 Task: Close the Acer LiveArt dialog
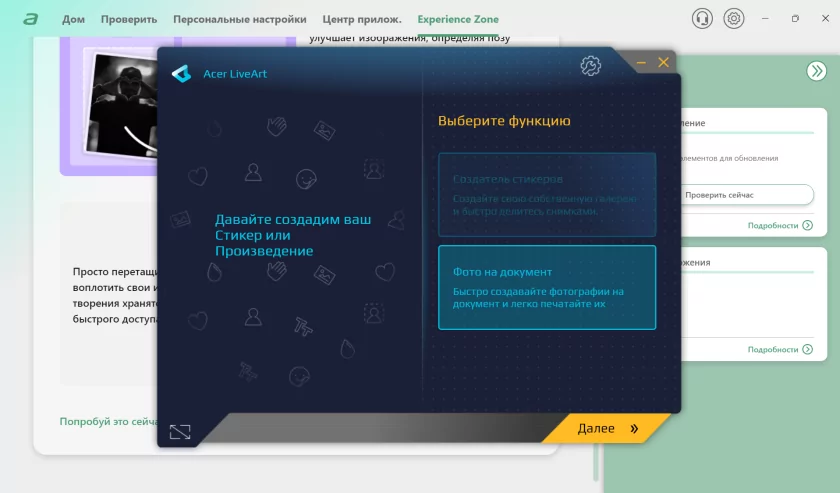tap(663, 63)
